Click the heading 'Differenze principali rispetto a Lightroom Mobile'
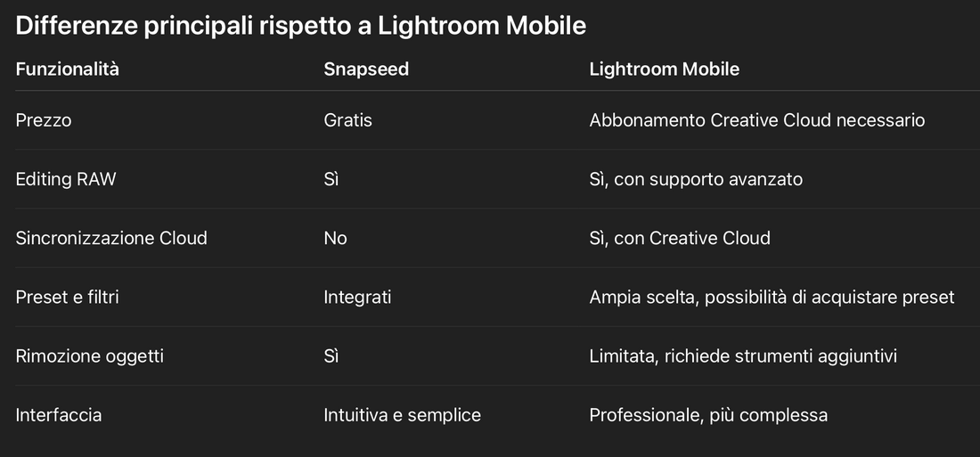This screenshot has width=980, height=457. (x=300, y=26)
